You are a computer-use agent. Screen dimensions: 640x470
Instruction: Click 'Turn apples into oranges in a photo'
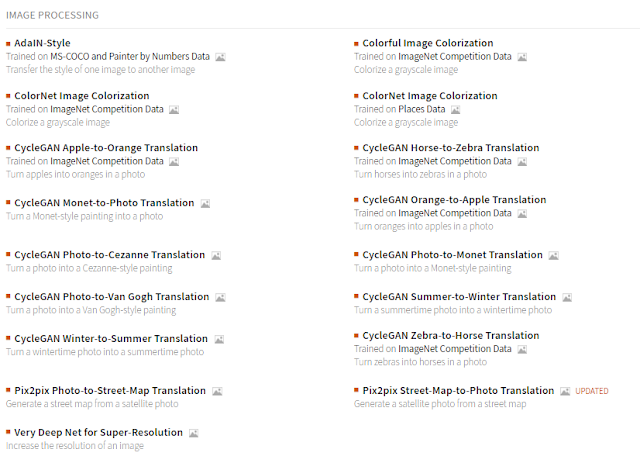(76, 175)
